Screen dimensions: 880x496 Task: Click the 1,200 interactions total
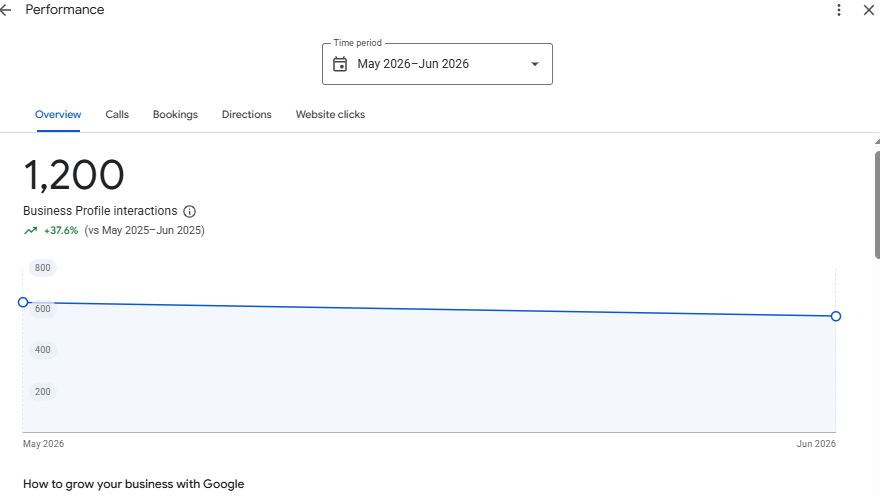pyautogui.click(x=74, y=175)
